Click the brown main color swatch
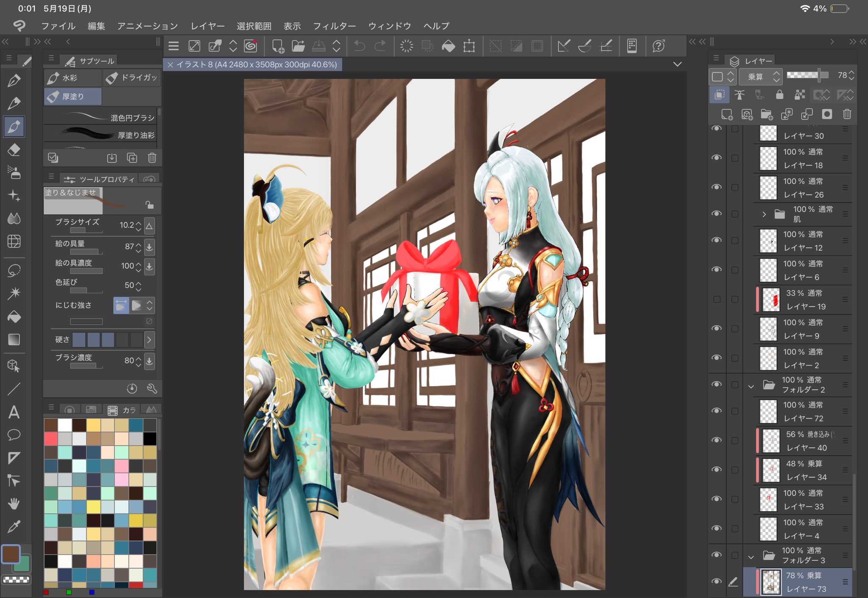Screen dimensions: 868x598 [11, 554]
